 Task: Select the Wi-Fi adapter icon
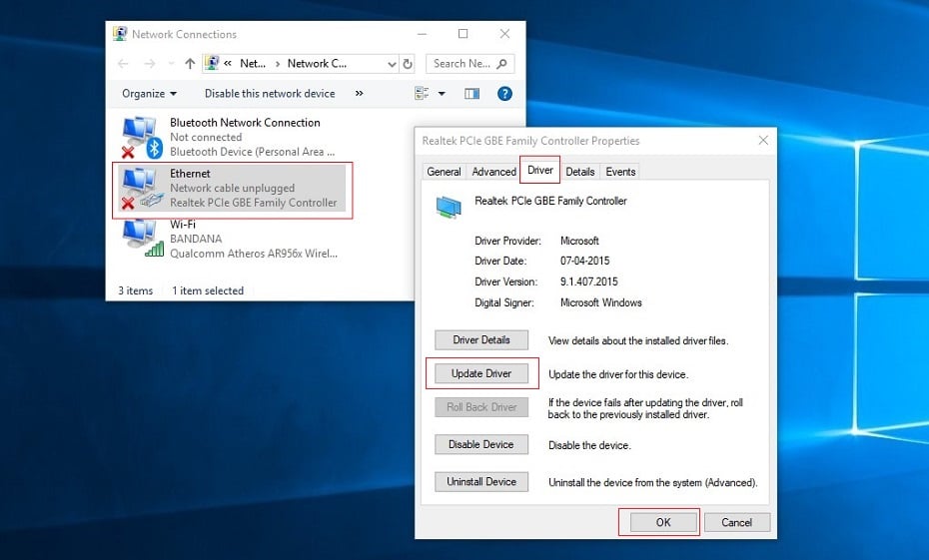[142, 239]
